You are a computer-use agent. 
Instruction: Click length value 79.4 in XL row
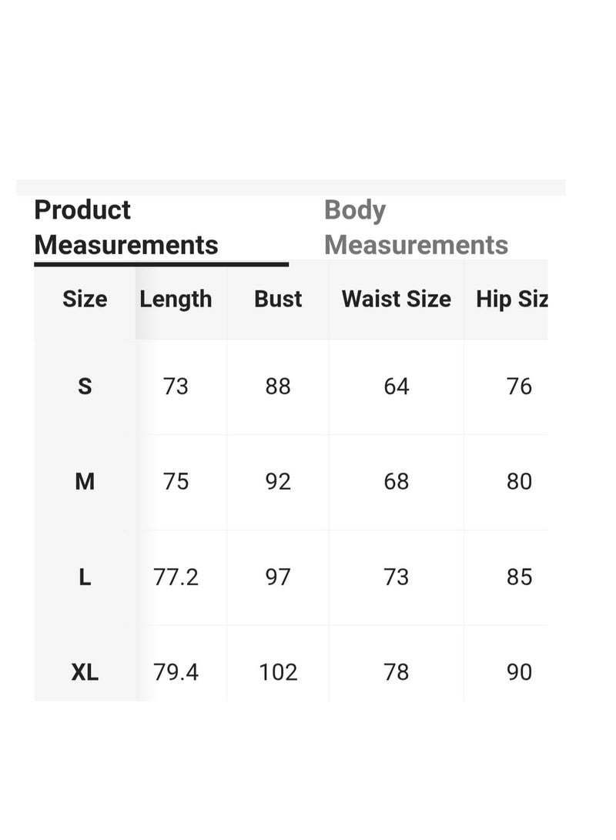click(x=176, y=672)
